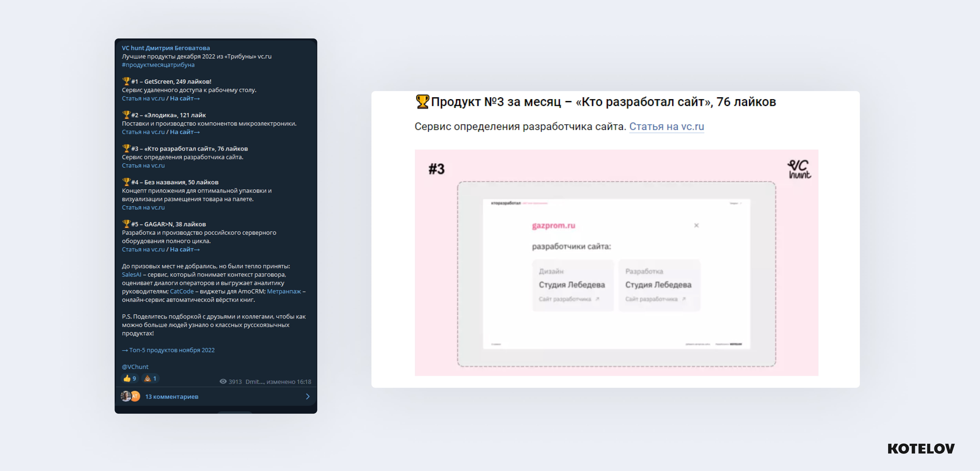Open comments with the chevron arrow
This screenshot has width=980, height=471.
[x=307, y=396]
